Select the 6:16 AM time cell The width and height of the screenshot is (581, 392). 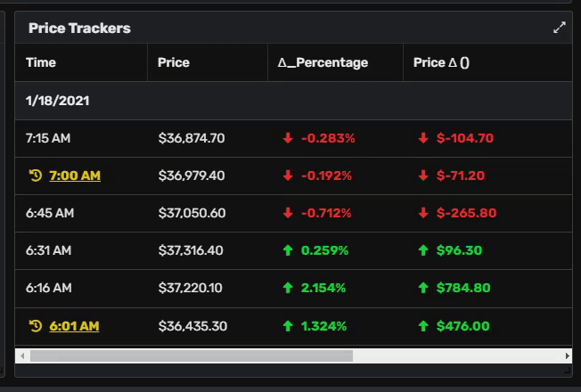tap(48, 288)
